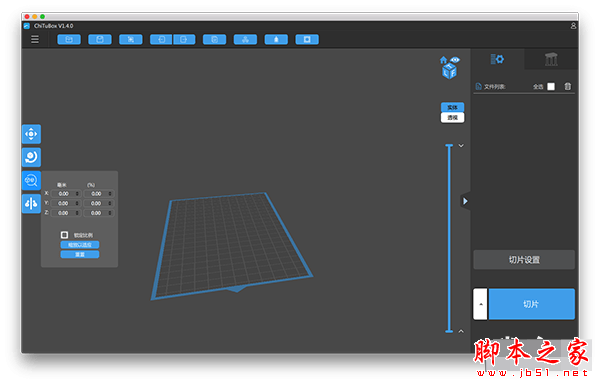Click the Y millimeter scale field
This screenshot has width=600, height=384.
pyautogui.click(x=66, y=203)
